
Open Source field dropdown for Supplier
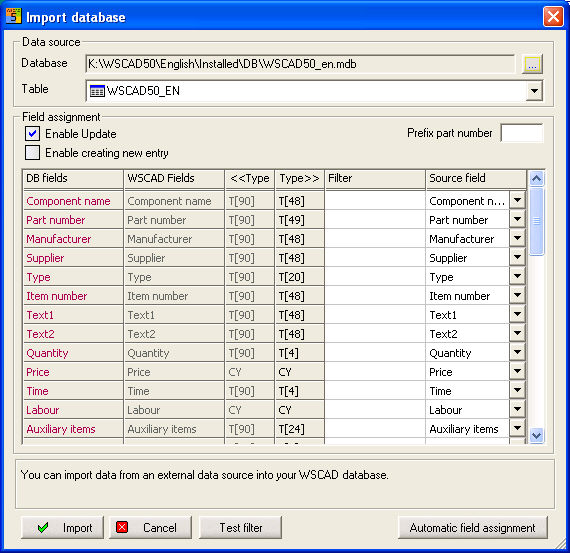pyautogui.click(x=517, y=257)
